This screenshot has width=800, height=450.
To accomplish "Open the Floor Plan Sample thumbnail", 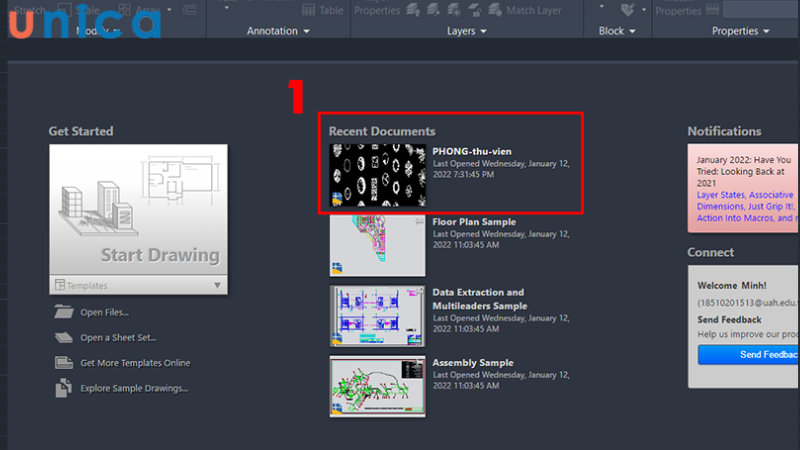I will 377,244.
